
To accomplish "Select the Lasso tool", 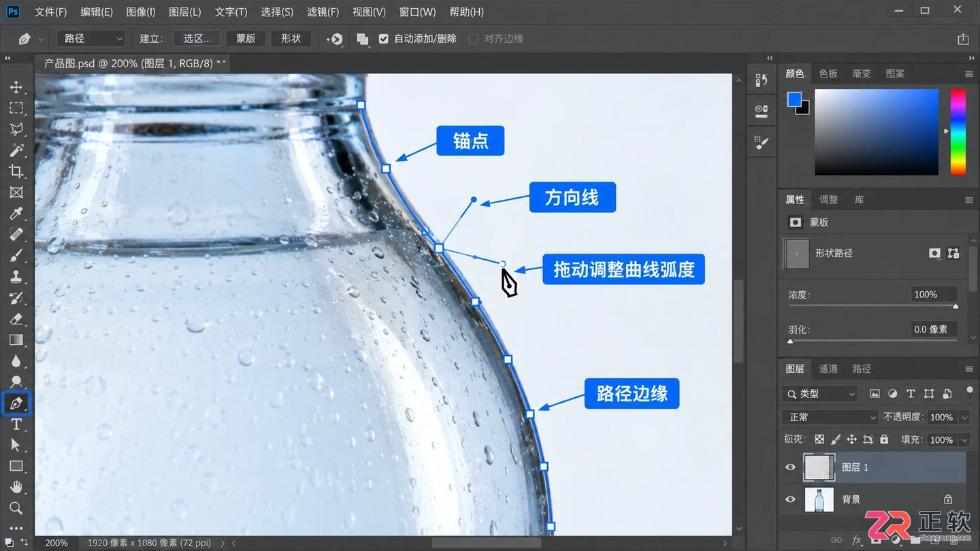I will click(x=16, y=129).
